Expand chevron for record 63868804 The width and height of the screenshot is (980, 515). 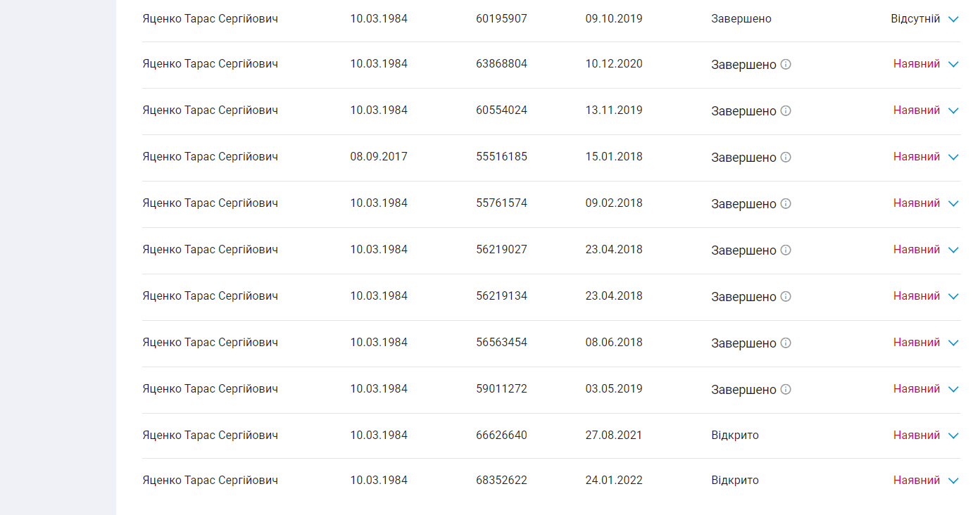pyautogui.click(x=953, y=64)
